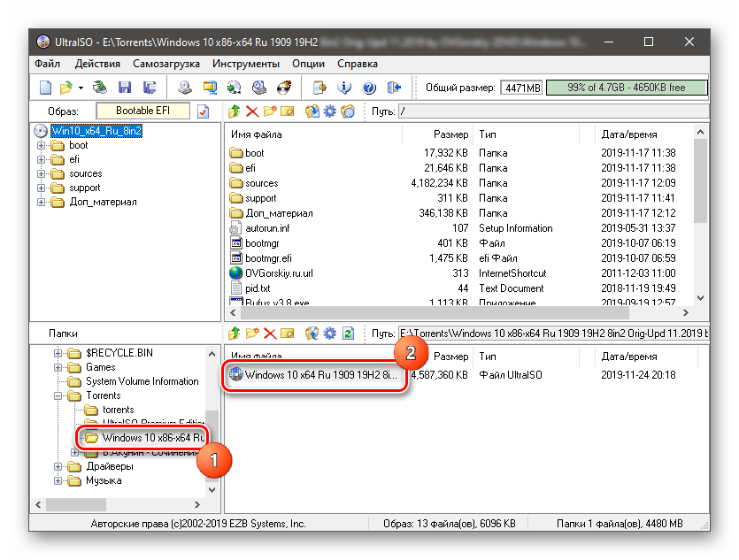Go up one level in the local toolbar
This screenshot has height=560, width=739.
pos(235,334)
